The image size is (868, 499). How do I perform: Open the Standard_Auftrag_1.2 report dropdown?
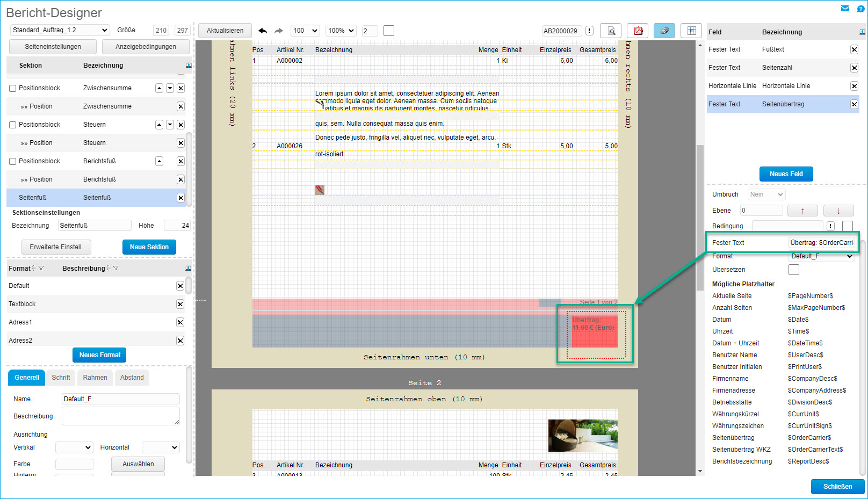(60, 30)
